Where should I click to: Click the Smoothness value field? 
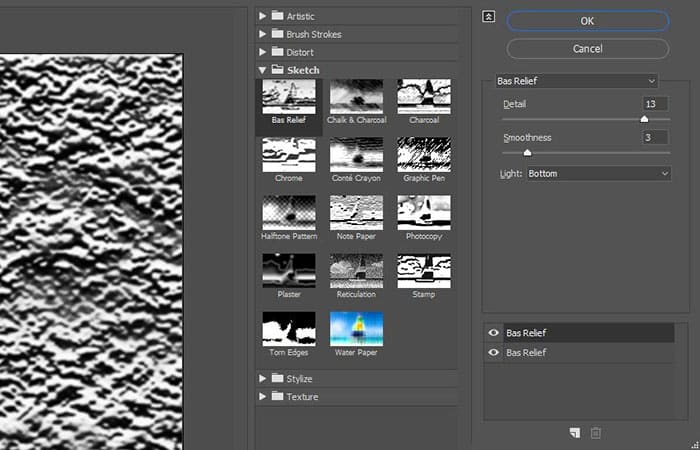[655, 138]
